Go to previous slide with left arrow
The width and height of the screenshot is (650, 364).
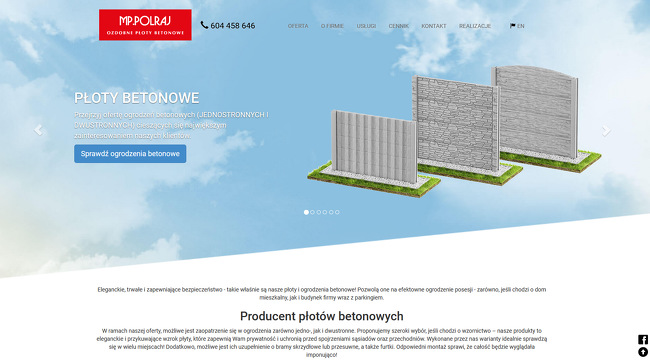[38, 130]
